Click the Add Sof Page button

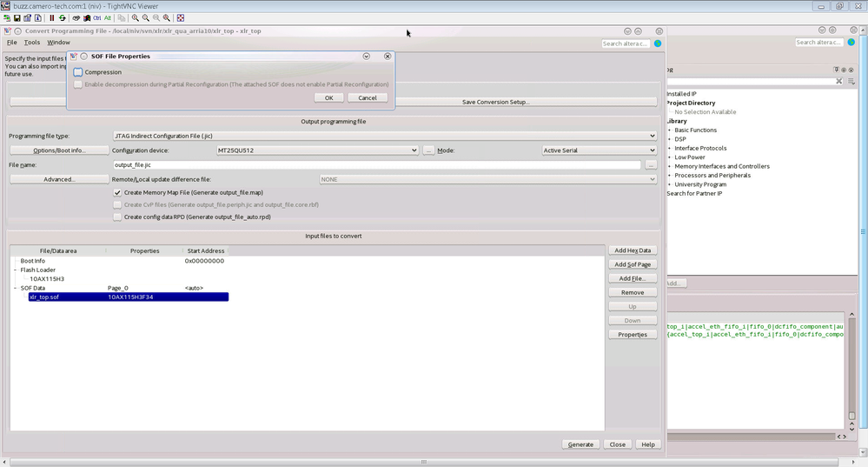633,264
